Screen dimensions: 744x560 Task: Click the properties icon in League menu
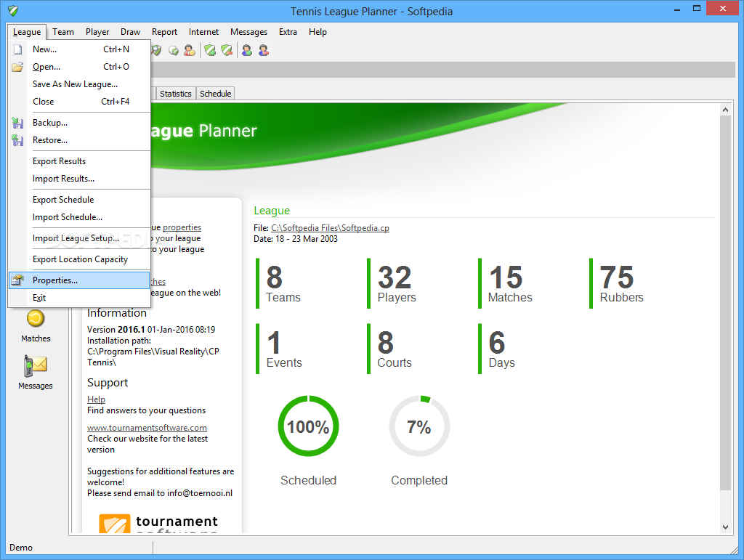(17, 280)
